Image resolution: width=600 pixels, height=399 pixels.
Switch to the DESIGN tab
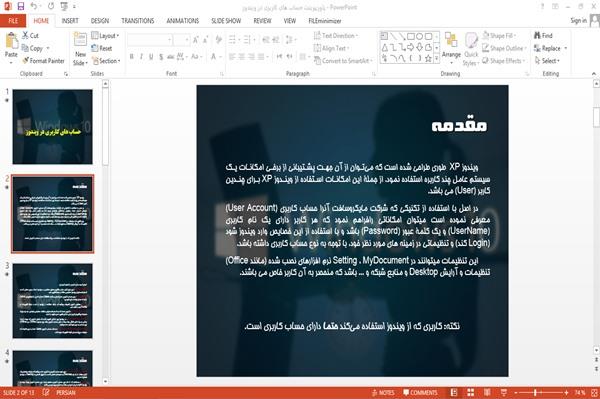coord(100,21)
